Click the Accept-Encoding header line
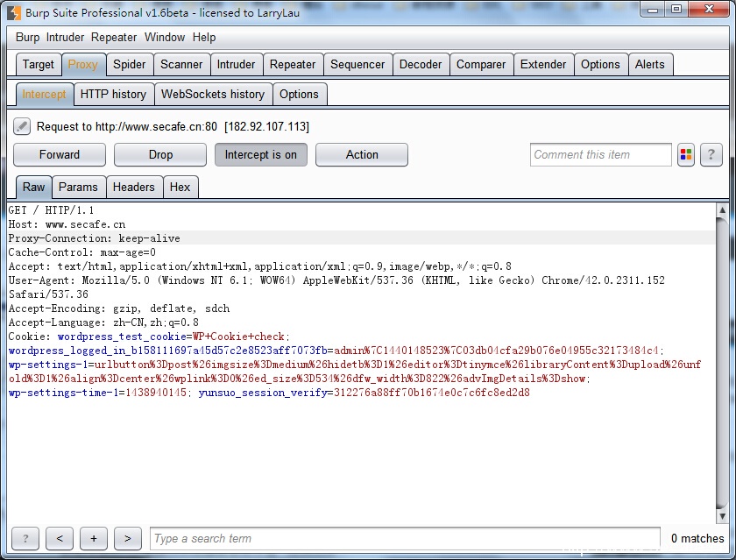Viewport: 736px width, 560px height. [x=119, y=308]
